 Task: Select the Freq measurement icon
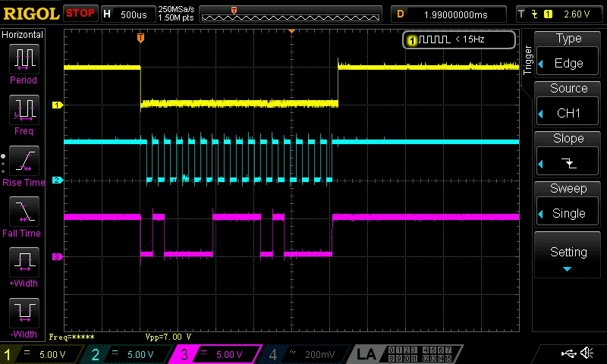click(x=24, y=110)
